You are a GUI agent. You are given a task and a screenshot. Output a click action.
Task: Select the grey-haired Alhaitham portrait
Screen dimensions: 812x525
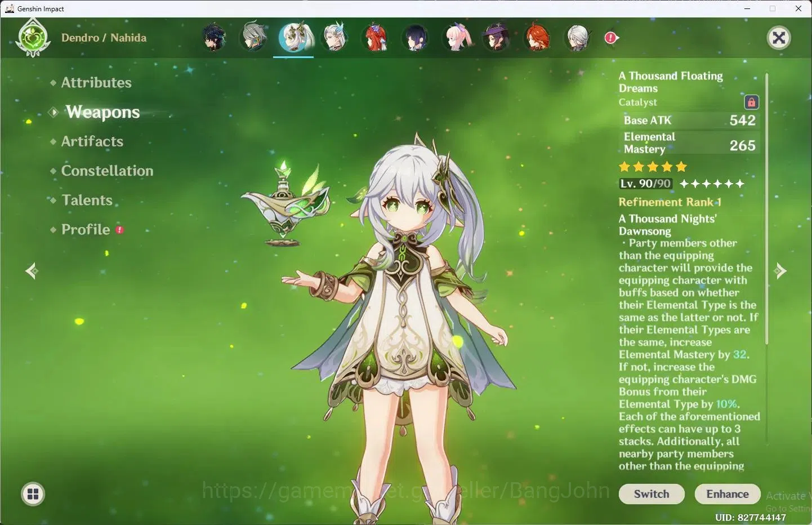pyautogui.click(x=254, y=38)
